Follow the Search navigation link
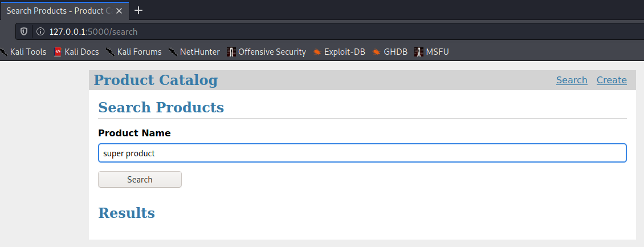This screenshot has width=644, height=247. pos(572,80)
